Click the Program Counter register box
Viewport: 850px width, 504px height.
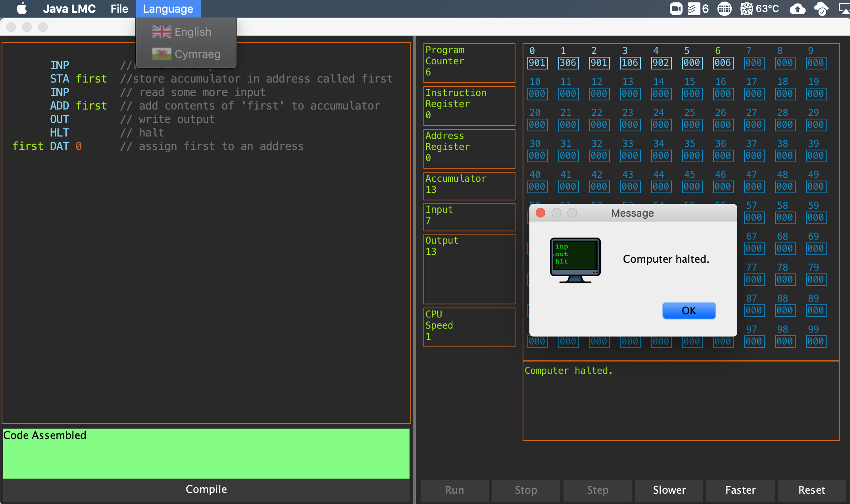point(469,63)
